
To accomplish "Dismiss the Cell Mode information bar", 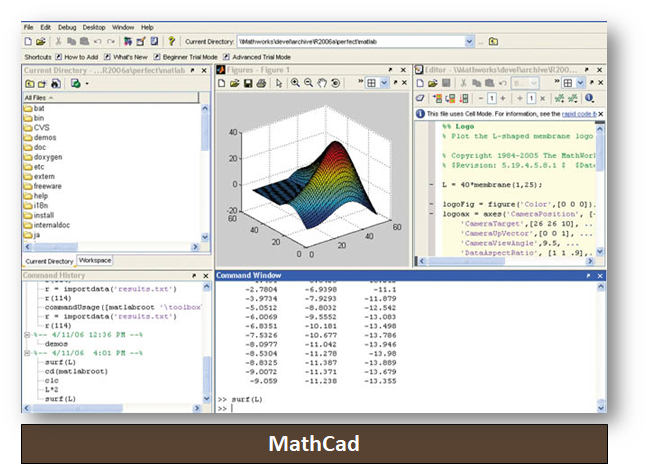I will [x=601, y=114].
